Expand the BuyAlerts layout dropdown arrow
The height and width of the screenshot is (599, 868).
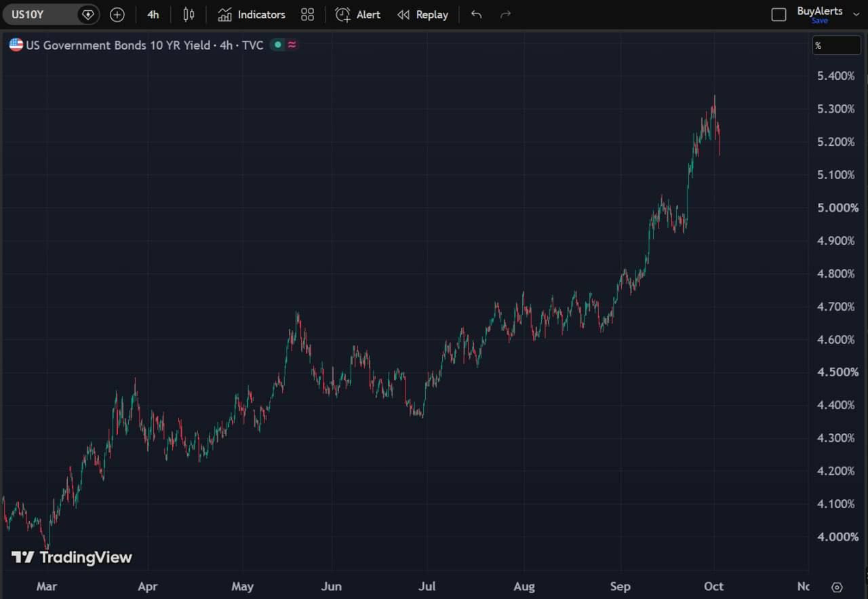click(x=856, y=14)
